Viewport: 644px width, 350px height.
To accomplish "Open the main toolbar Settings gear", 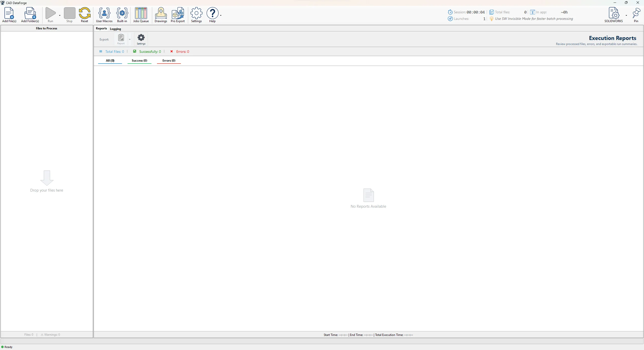I will pos(196,15).
